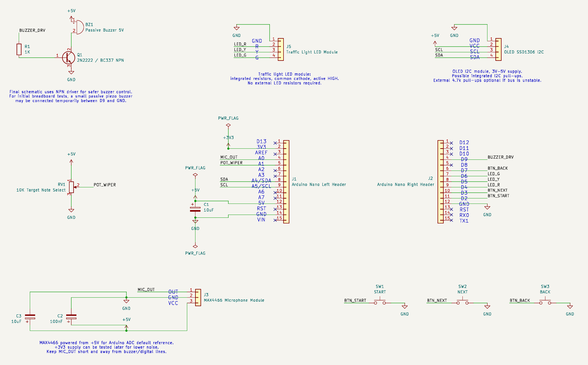588x365 pixels.
Task: Click the MIC_OUT label near J3 OUT pin
Action: 146,290
